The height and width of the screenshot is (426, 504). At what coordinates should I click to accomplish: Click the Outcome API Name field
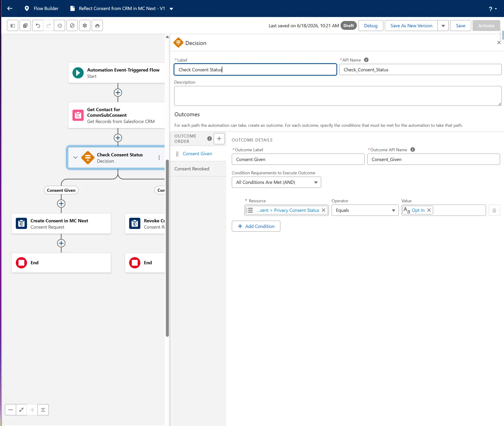coord(433,159)
